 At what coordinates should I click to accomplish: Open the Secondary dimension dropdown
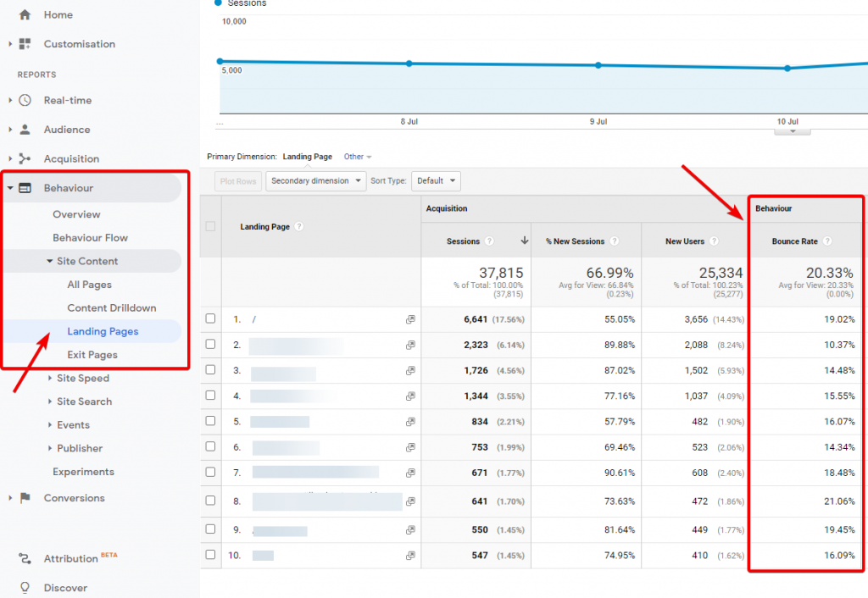(x=315, y=180)
